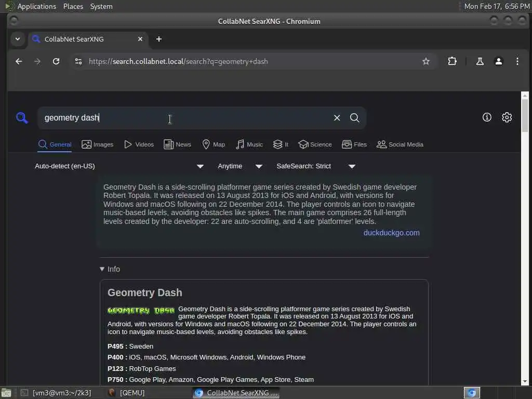Click the workspace switcher icon in taskbar
Viewport: 532px width, 399px height.
point(472,393)
